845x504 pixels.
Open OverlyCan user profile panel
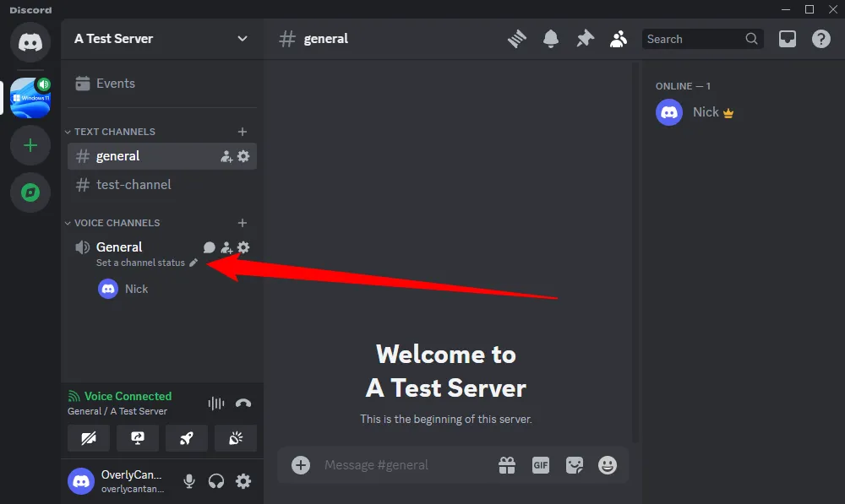[118, 481]
